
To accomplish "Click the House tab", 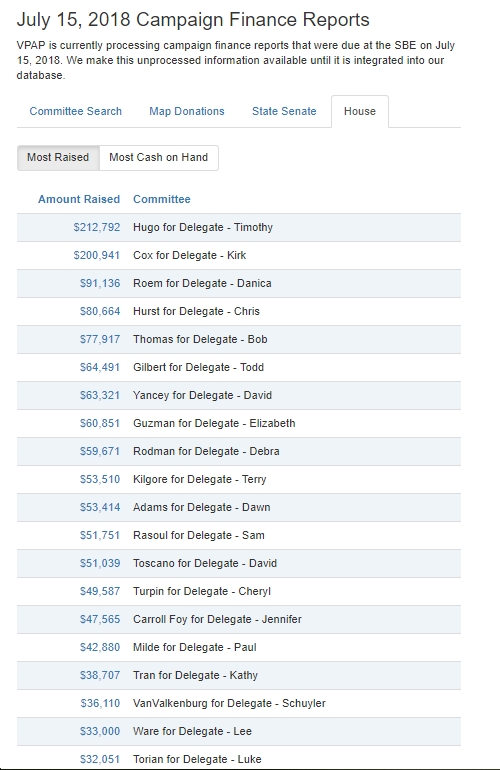I will click(360, 111).
